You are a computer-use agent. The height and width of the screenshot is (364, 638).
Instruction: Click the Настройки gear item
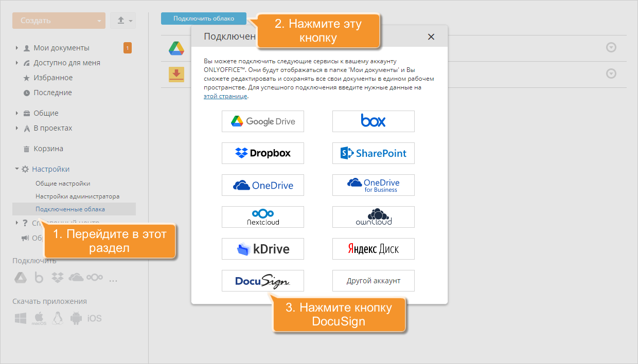tap(50, 169)
